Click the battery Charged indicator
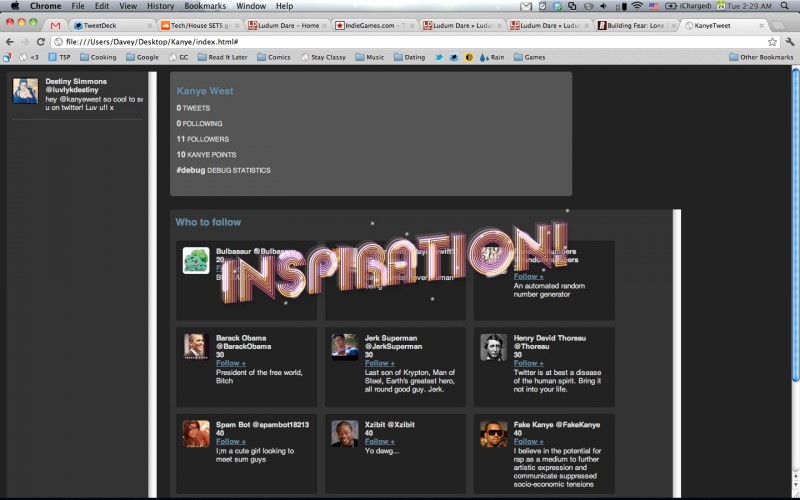This screenshot has height=500, width=800. point(688,6)
